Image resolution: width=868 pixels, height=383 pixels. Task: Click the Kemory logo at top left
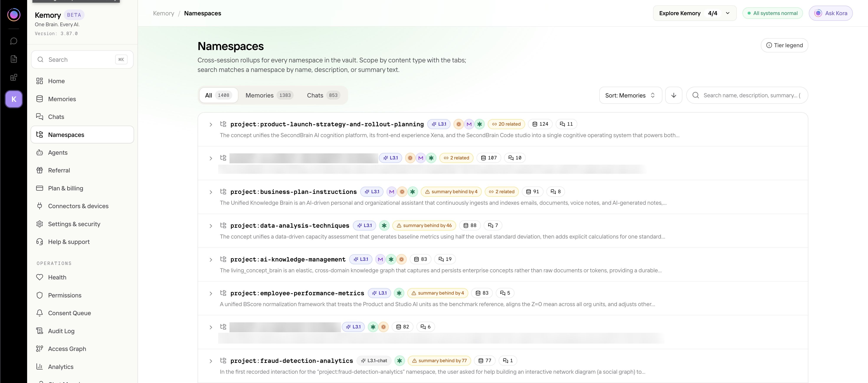(13, 15)
